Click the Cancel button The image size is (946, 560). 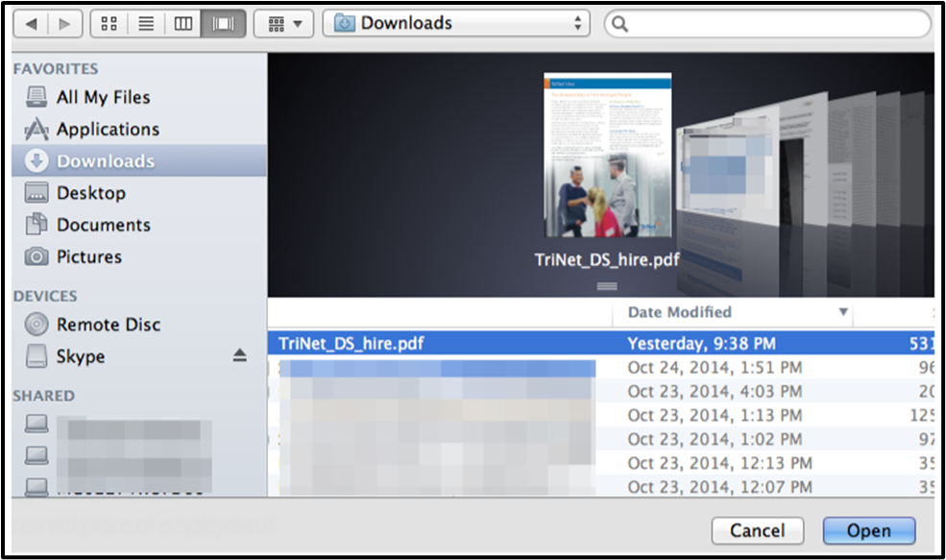click(x=757, y=530)
